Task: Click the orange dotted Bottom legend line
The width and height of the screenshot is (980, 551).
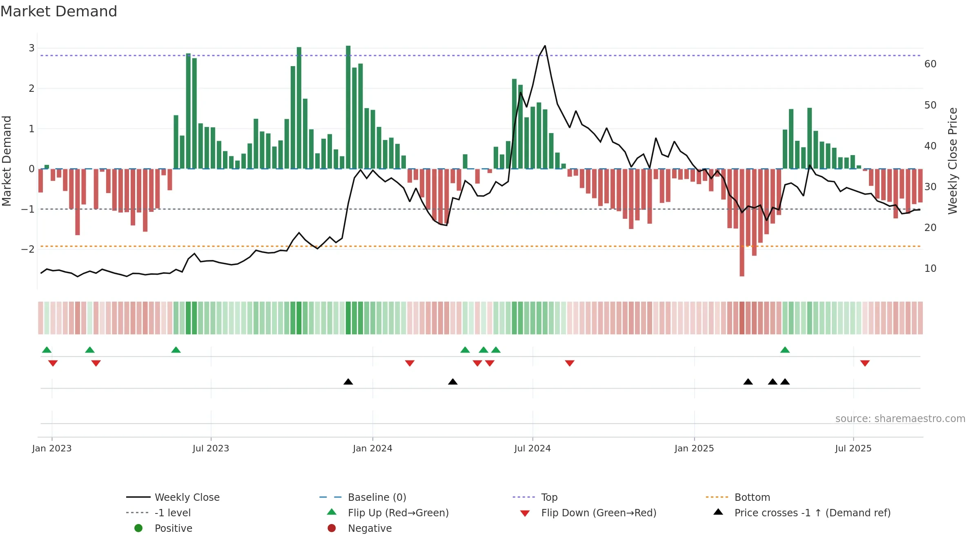Action: click(x=717, y=497)
